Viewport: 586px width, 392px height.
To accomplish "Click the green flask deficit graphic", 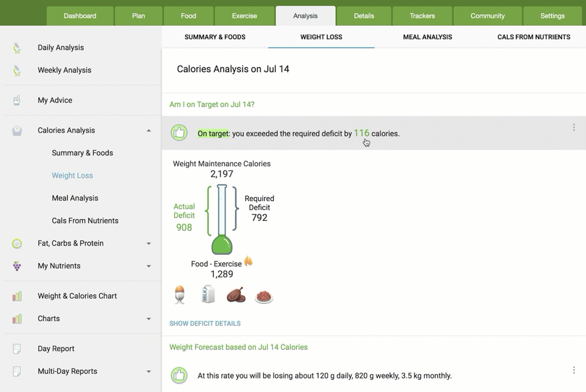I will [222, 220].
